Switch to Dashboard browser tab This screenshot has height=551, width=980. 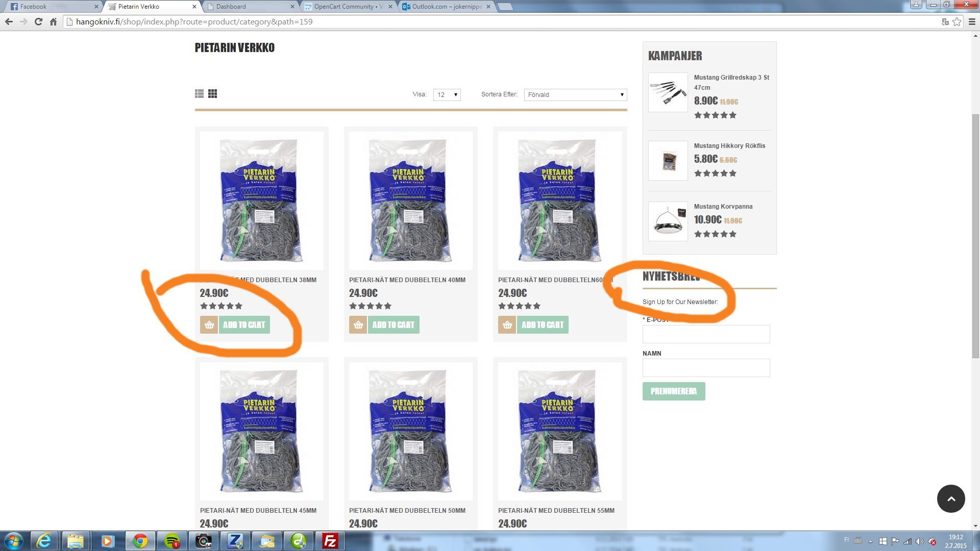(x=250, y=7)
